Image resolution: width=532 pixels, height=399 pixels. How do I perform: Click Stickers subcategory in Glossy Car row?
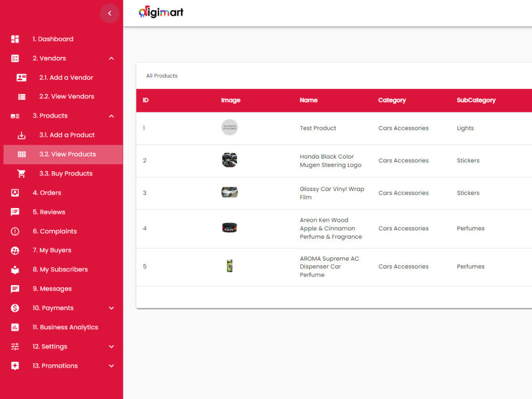point(468,193)
